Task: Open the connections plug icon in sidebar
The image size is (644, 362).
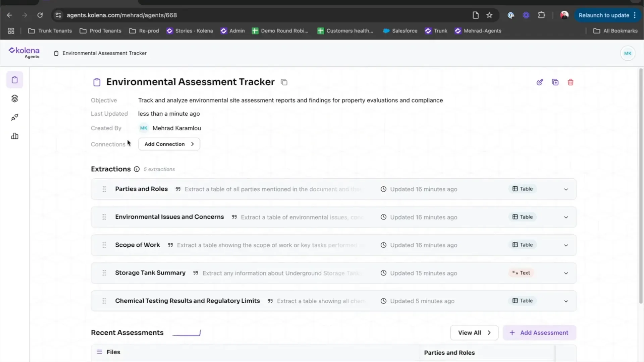Action: click(x=14, y=117)
